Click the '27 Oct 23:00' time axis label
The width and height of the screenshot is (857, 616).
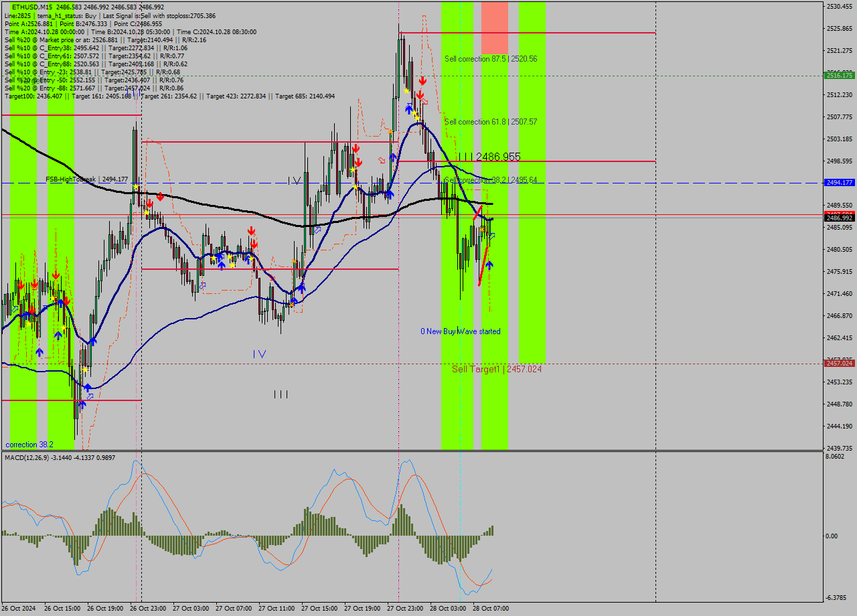pyautogui.click(x=405, y=609)
